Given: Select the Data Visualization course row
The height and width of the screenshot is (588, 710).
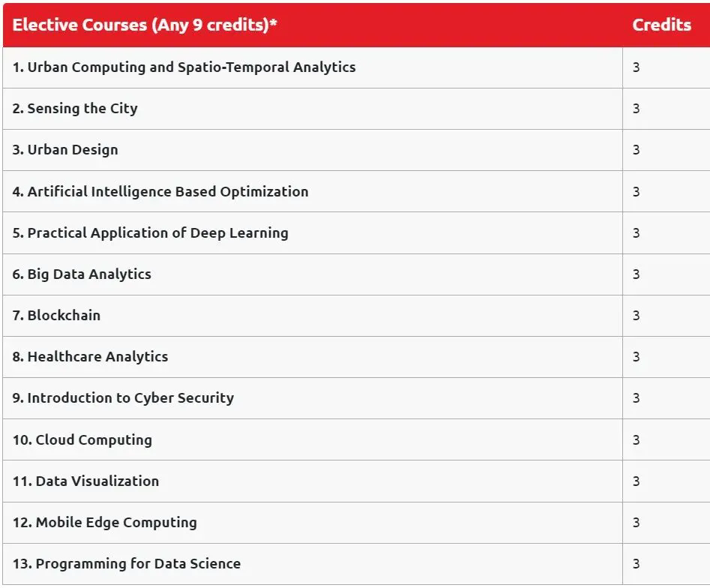Looking at the screenshot, I should 85,481.
